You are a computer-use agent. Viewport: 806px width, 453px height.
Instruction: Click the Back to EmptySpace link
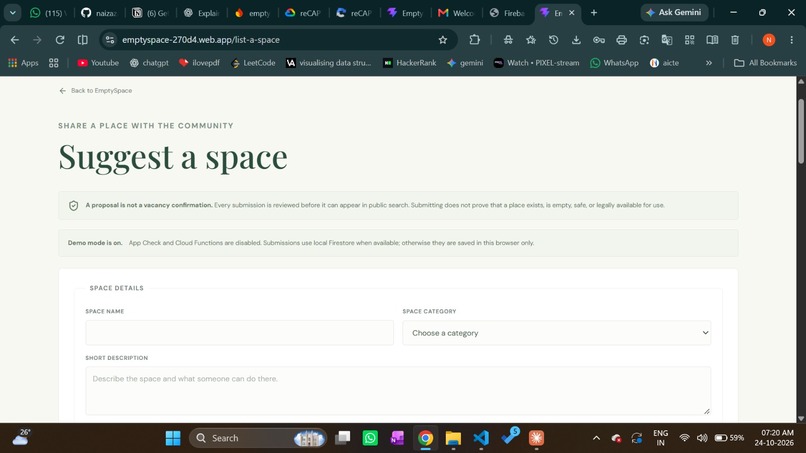click(x=96, y=90)
